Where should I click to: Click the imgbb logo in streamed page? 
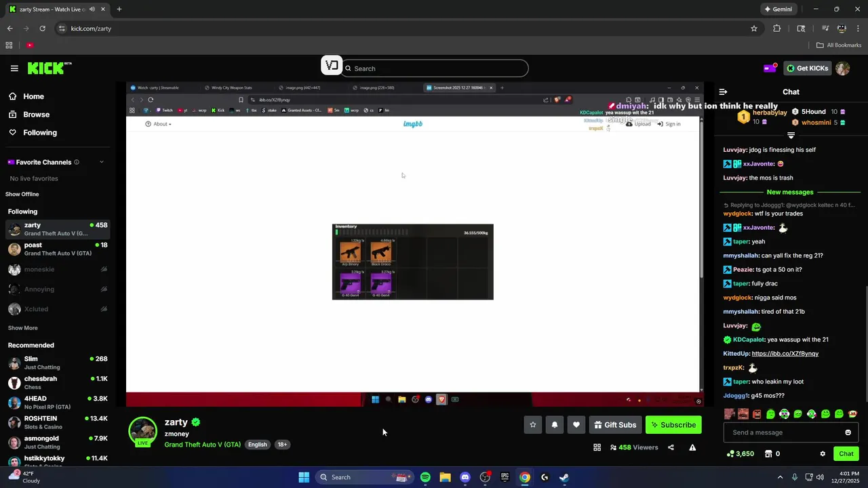pyautogui.click(x=412, y=124)
